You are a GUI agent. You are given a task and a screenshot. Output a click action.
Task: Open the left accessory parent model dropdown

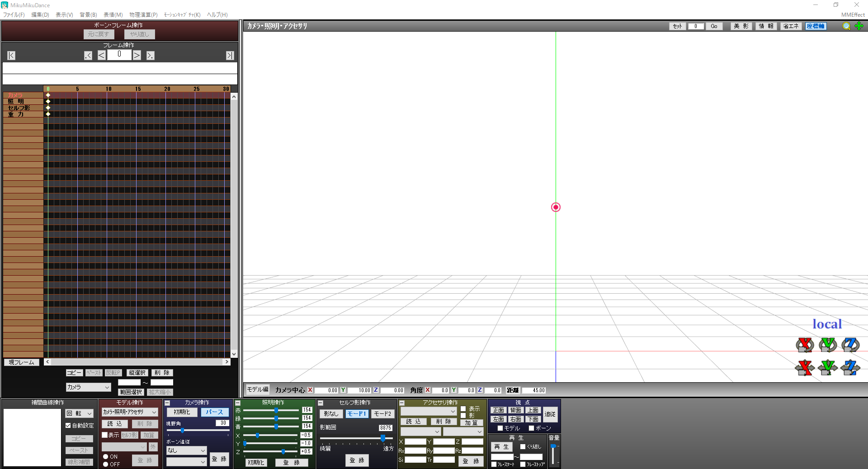(x=420, y=431)
